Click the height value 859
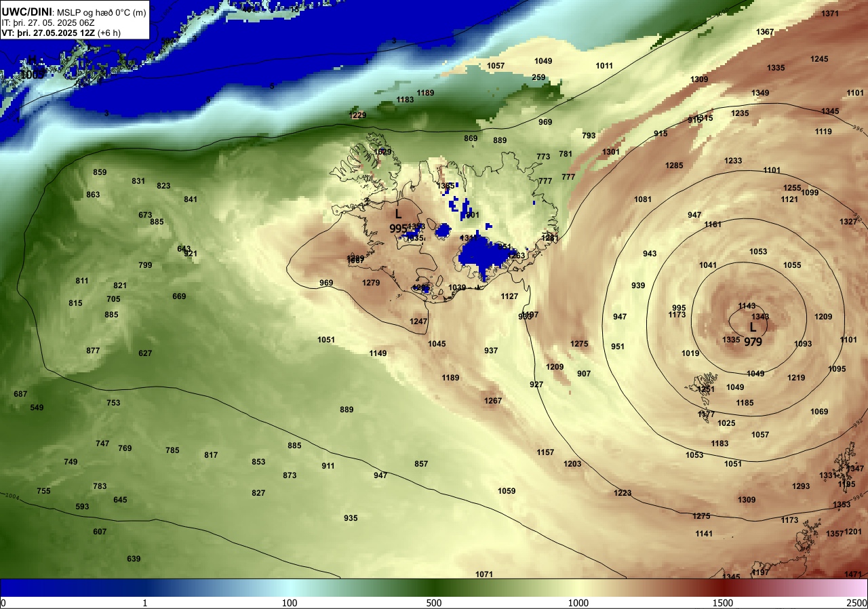 pyautogui.click(x=100, y=172)
